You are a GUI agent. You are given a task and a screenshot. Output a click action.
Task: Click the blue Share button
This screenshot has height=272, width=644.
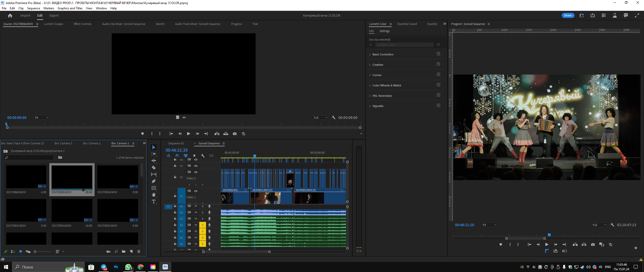[x=568, y=15]
